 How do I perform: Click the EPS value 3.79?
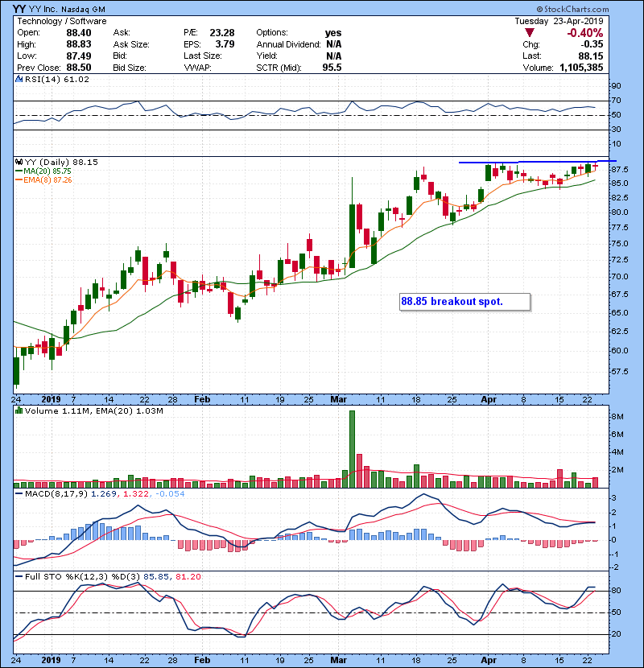[225, 44]
